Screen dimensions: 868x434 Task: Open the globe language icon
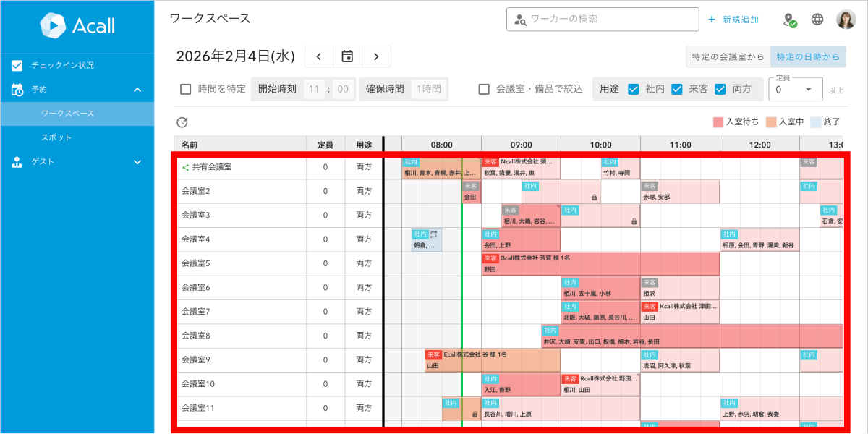[x=817, y=20]
